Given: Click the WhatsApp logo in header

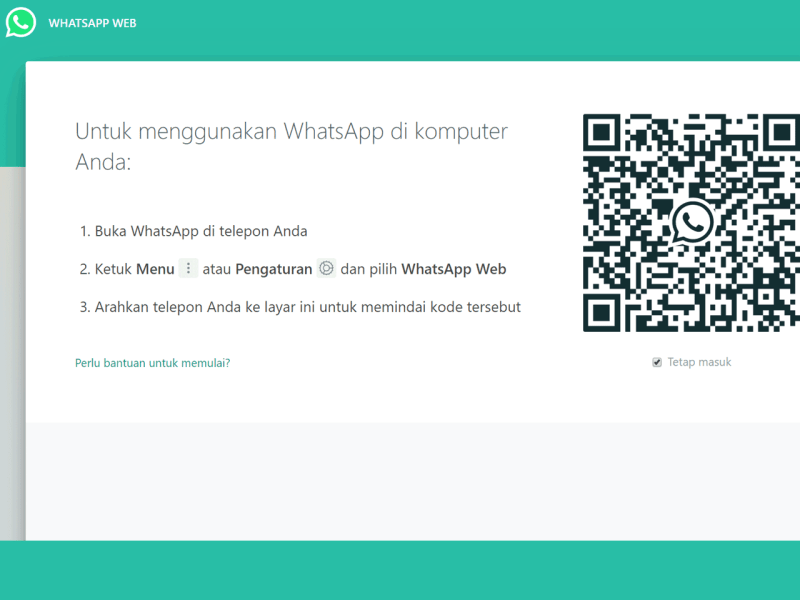Looking at the screenshot, I should pos(21,22).
